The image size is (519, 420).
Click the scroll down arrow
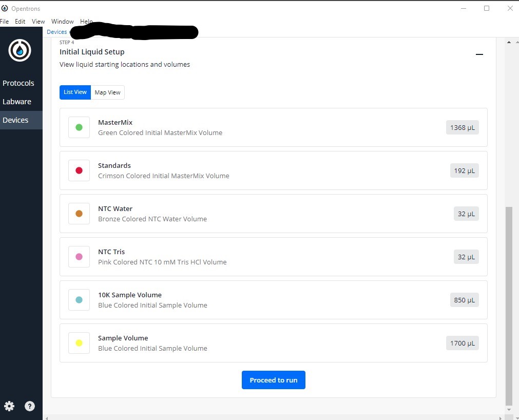[509, 410]
